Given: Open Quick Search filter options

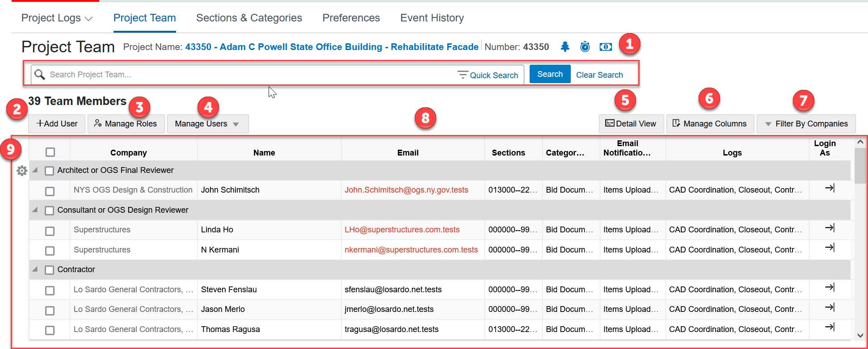Looking at the screenshot, I should click(488, 75).
